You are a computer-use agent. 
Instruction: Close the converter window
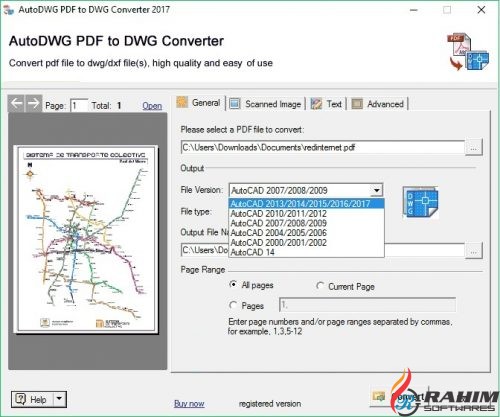pyautogui.click(x=481, y=10)
